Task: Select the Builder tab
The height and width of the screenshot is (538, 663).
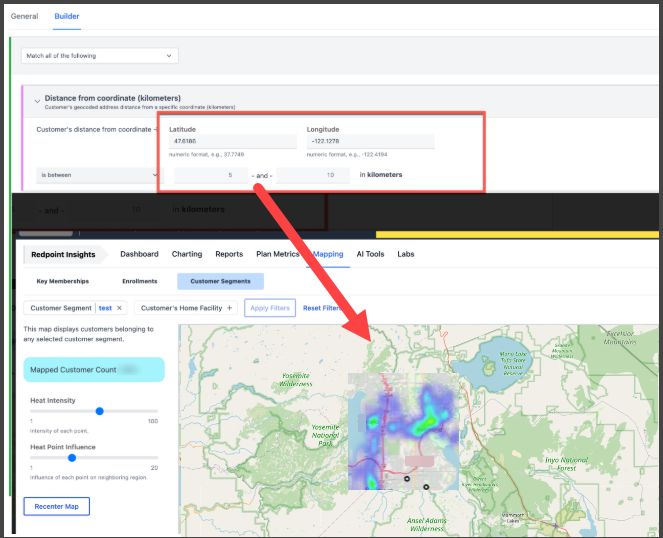Action: click(x=67, y=17)
